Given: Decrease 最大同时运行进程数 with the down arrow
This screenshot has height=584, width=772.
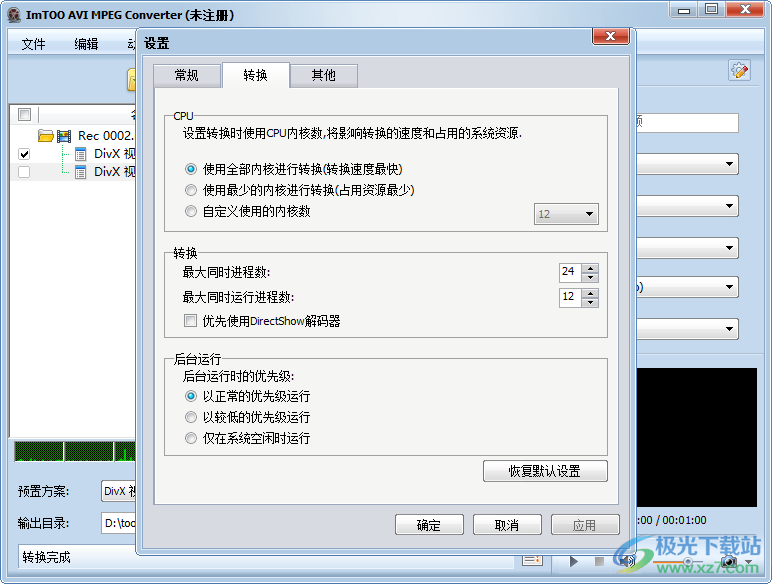Looking at the screenshot, I should click(590, 303).
